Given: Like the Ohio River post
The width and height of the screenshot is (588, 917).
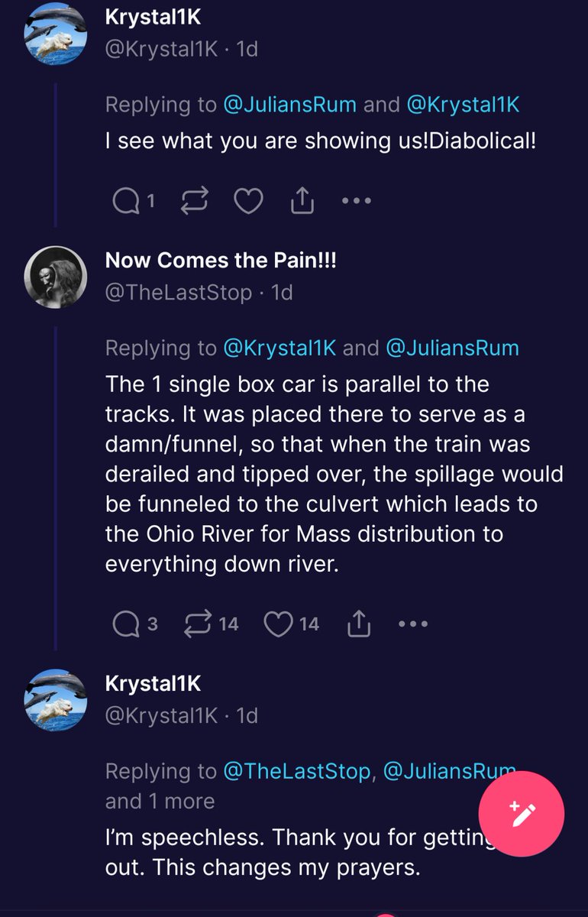Looking at the screenshot, I should [278, 624].
